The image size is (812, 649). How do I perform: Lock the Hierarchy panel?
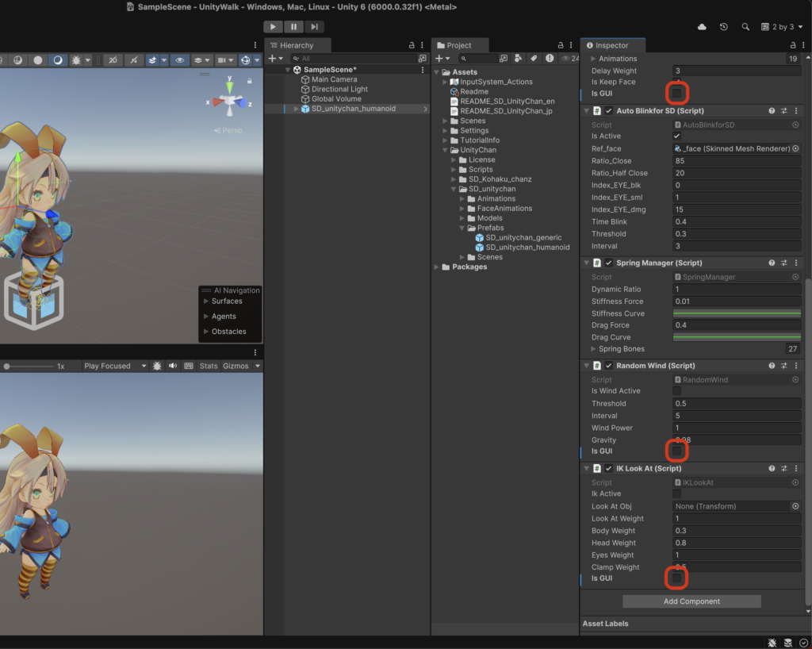tap(412, 45)
